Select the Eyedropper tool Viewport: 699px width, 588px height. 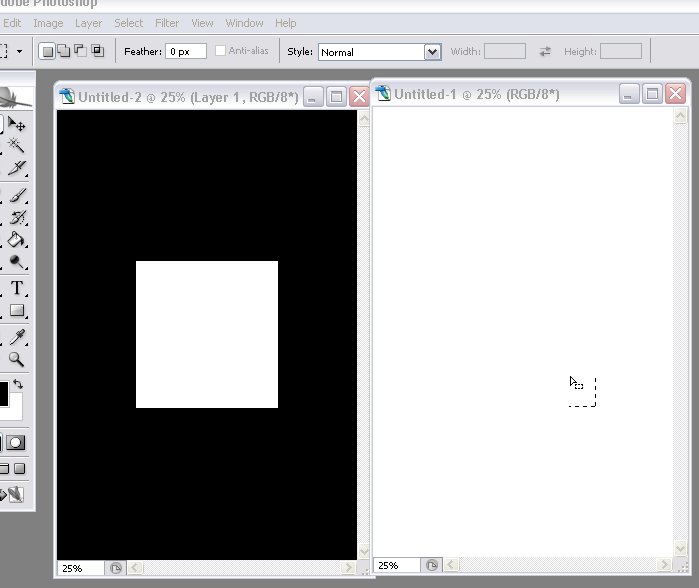(17, 338)
